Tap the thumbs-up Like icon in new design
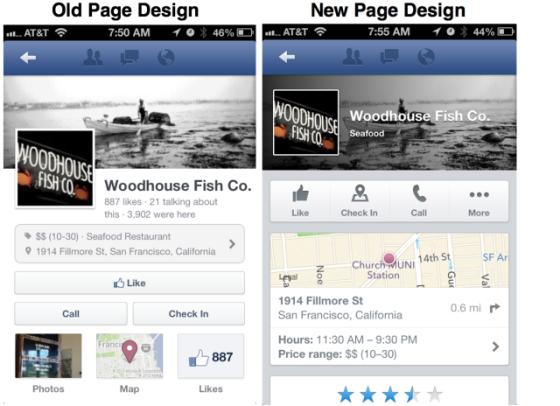The width and height of the screenshot is (560, 406). tap(300, 194)
